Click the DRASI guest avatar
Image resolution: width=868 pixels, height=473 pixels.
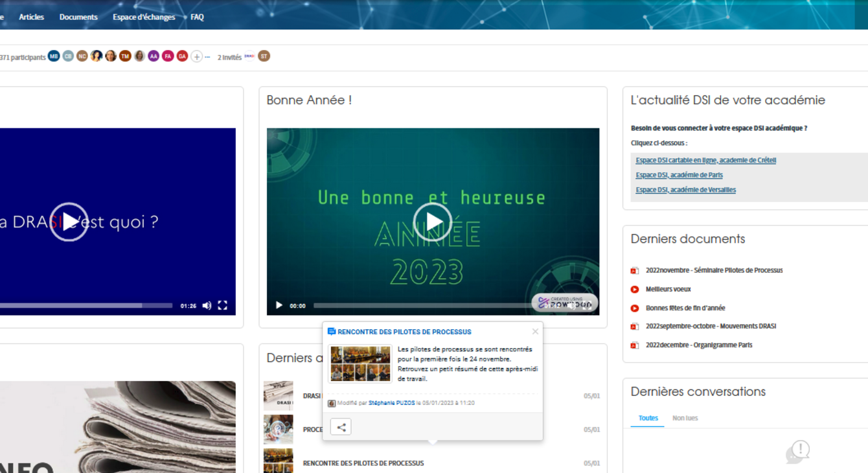pyautogui.click(x=249, y=56)
